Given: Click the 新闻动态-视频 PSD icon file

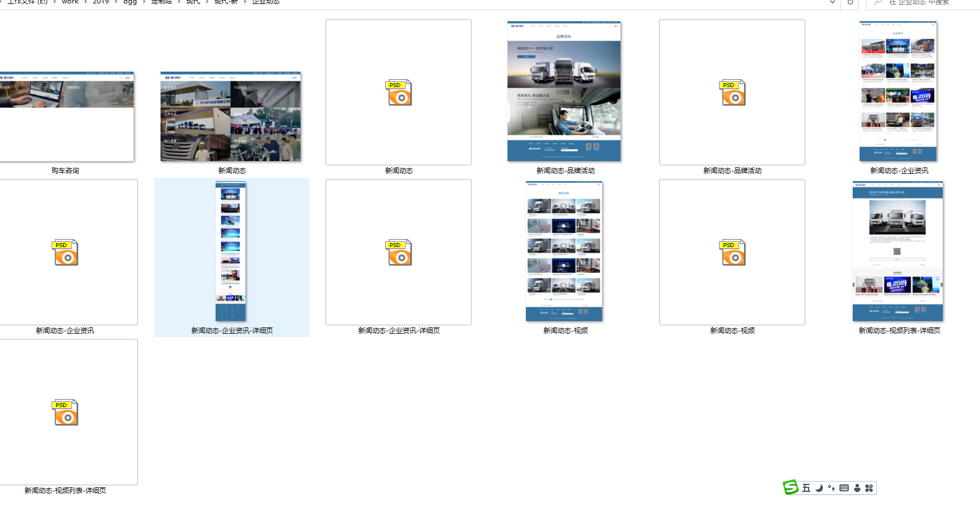Looking at the screenshot, I should [x=732, y=252].
